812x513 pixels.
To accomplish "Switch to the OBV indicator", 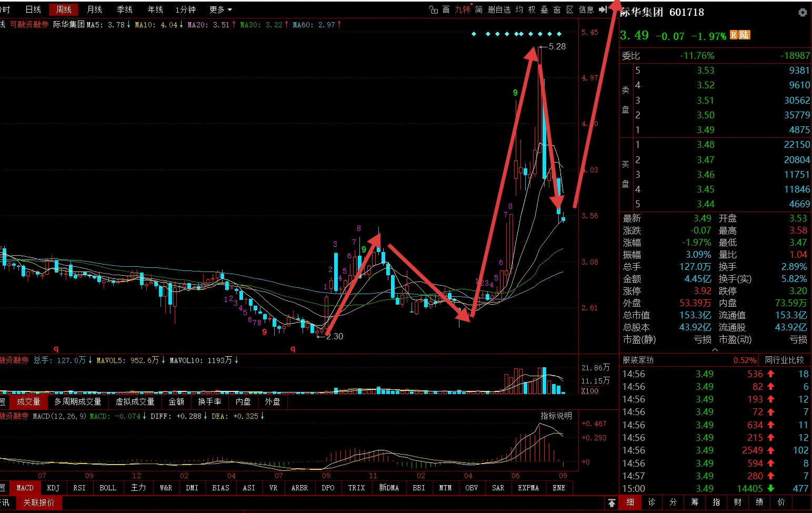I will pyautogui.click(x=472, y=488).
